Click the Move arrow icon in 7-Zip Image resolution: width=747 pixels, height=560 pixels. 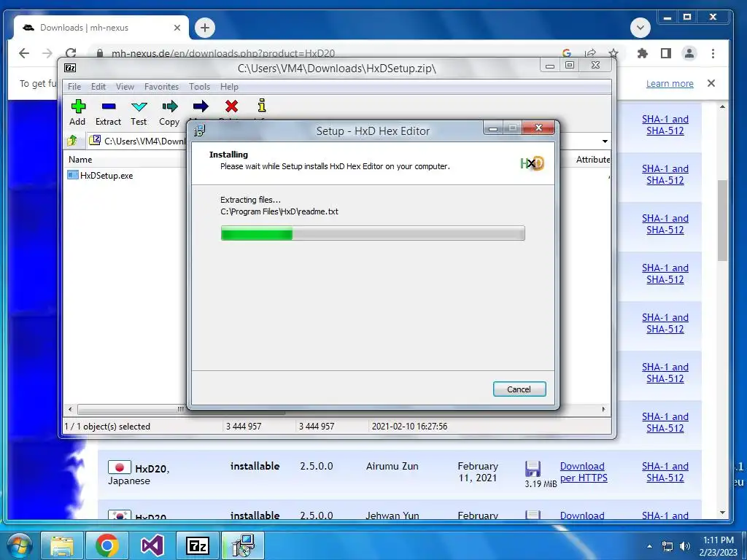pos(201,106)
